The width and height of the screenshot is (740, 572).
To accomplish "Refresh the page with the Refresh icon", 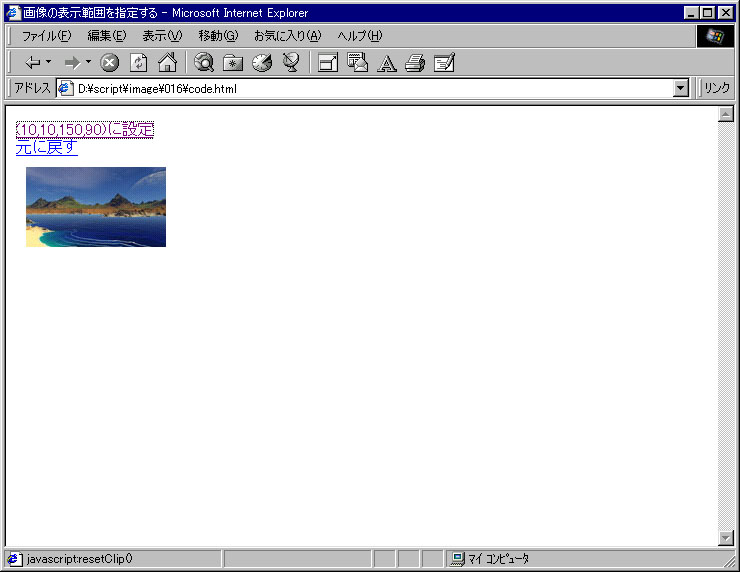I will pyautogui.click(x=138, y=62).
